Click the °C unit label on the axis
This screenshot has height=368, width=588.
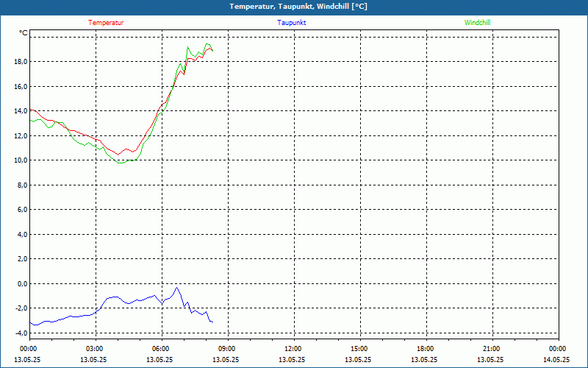(24, 33)
